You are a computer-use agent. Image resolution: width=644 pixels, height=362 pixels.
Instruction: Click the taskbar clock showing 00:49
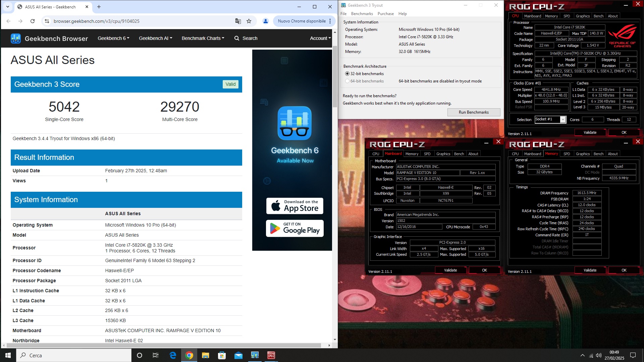[614, 355]
